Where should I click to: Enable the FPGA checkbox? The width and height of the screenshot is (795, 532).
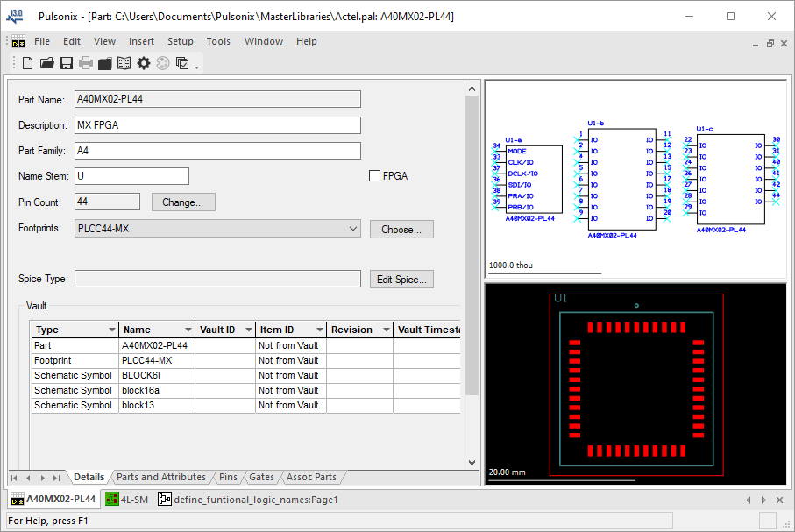tap(375, 176)
